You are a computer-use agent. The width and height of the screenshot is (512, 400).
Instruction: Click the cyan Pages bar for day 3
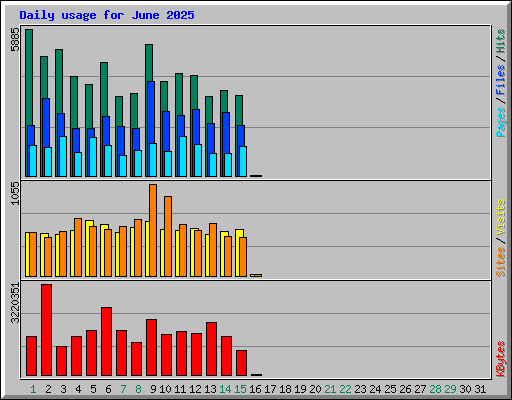coord(63,156)
